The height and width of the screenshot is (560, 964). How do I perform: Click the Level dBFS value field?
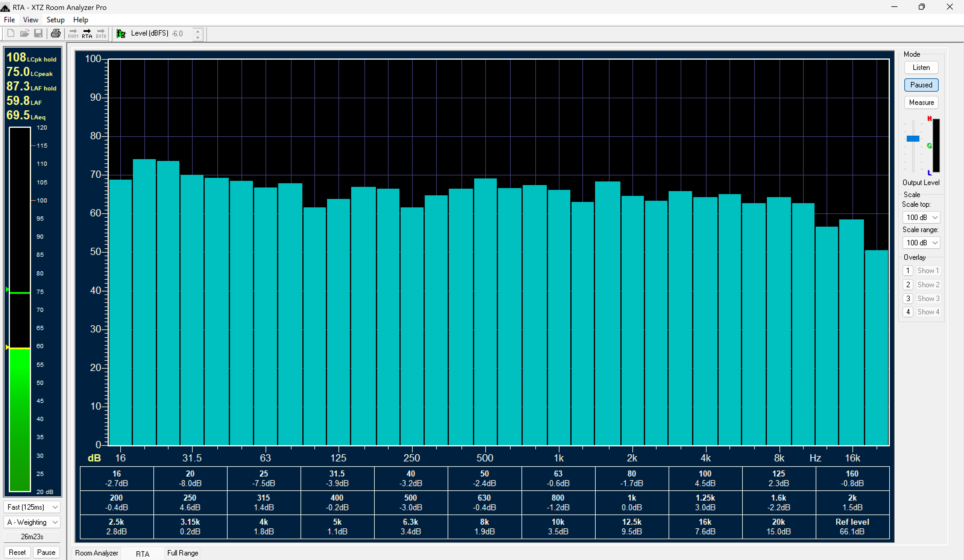pyautogui.click(x=182, y=34)
